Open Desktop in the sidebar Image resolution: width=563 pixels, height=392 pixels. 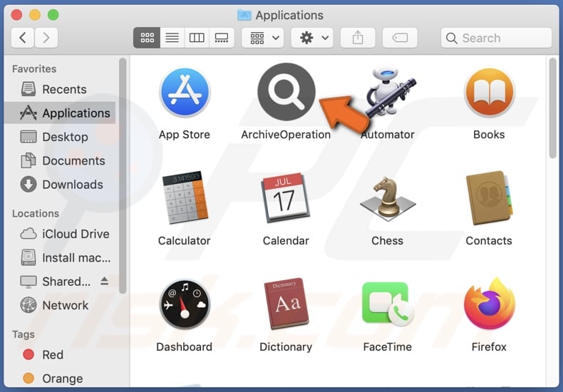pyautogui.click(x=60, y=137)
